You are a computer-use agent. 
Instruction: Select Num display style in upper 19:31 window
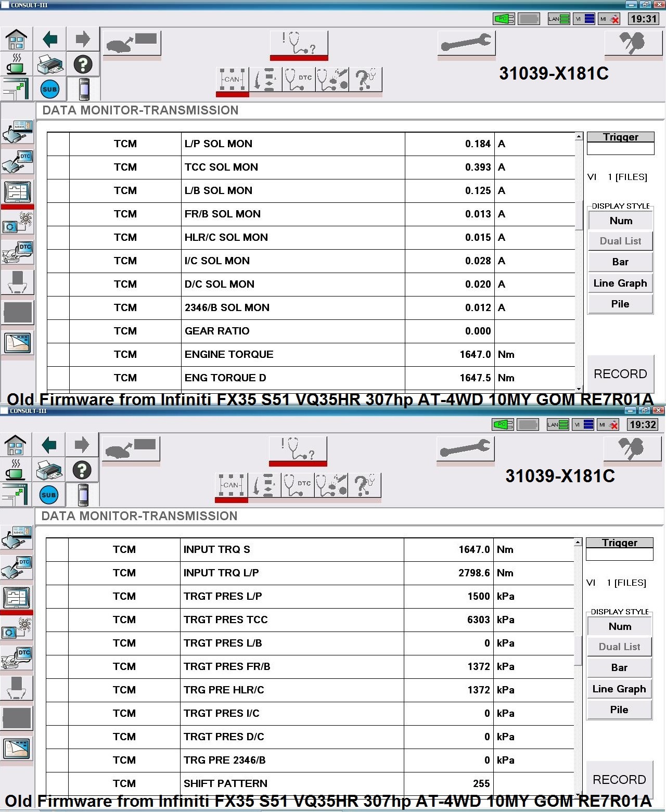[x=621, y=221]
